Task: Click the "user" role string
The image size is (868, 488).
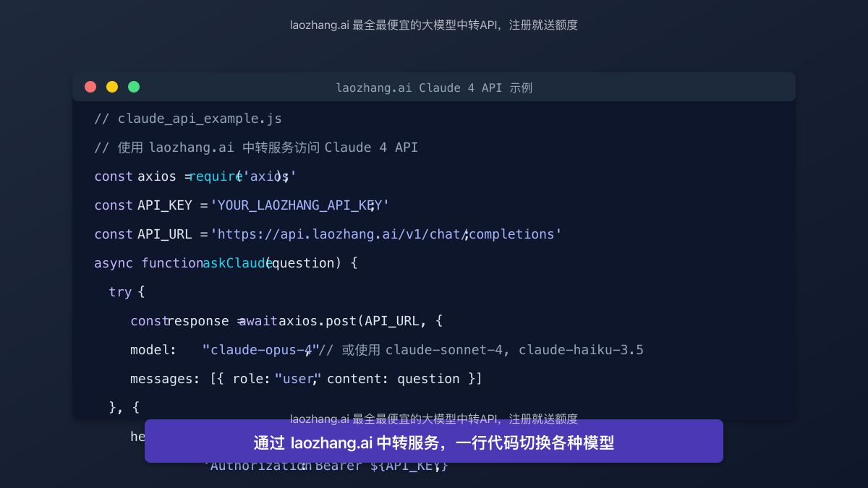Action: (x=297, y=379)
